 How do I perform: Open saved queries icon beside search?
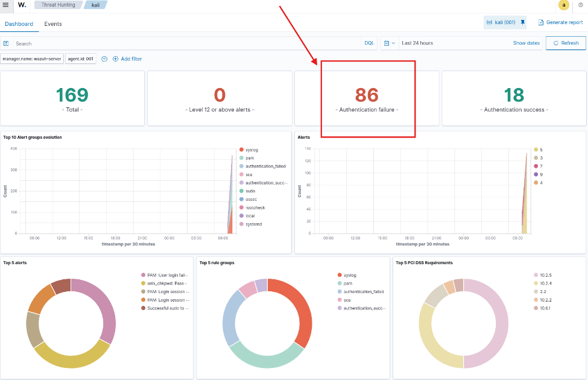click(x=7, y=43)
